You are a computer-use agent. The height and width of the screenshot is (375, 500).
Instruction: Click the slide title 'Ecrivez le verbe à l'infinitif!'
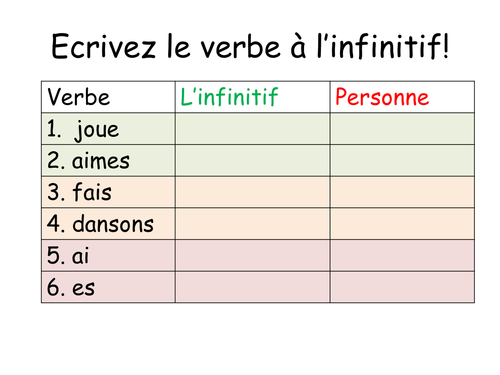click(250, 47)
